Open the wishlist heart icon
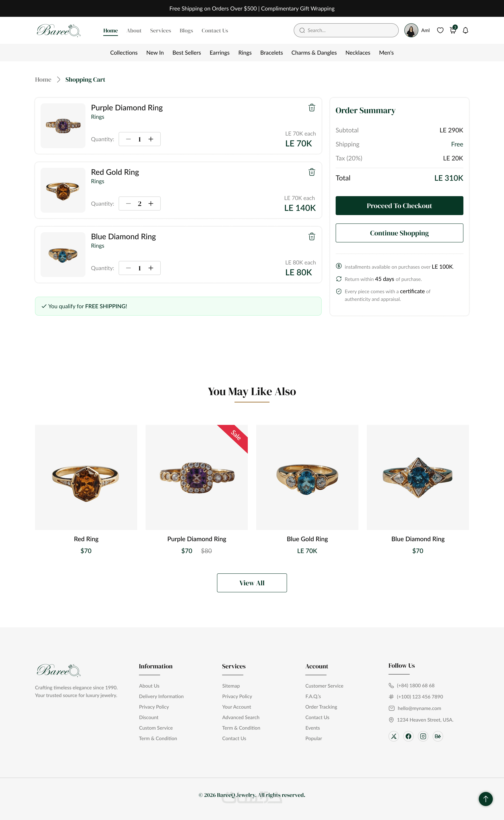Screen dimensions: 504x820 pos(440,30)
